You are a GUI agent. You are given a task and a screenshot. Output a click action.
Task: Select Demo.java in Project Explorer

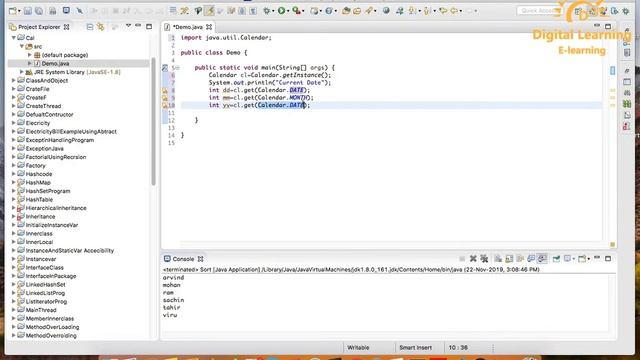(55, 63)
